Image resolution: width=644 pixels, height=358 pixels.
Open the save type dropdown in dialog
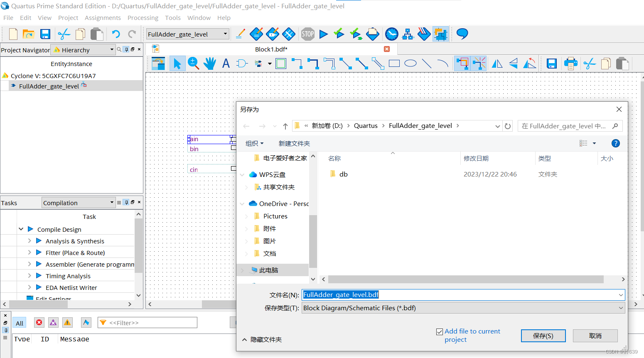tap(463, 308)
